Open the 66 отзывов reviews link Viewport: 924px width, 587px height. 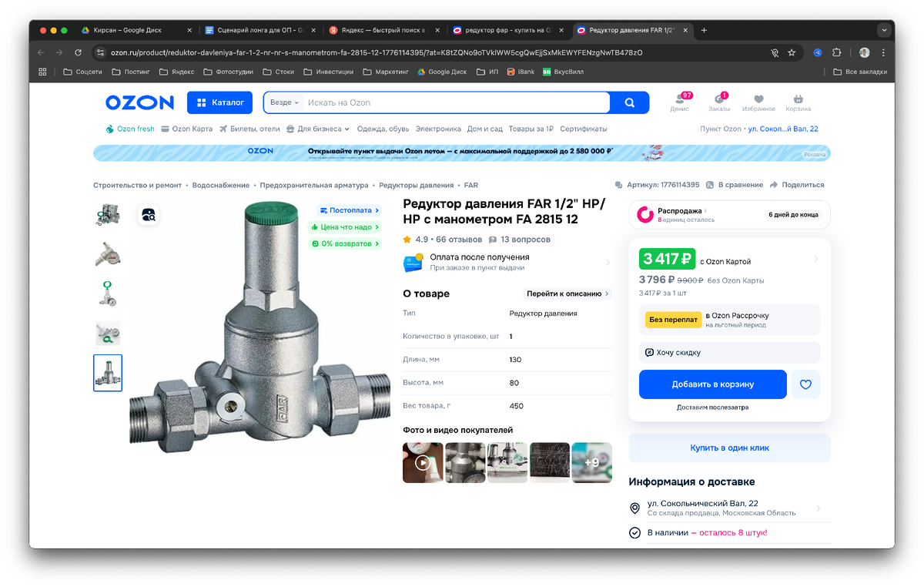coord(459,240)
